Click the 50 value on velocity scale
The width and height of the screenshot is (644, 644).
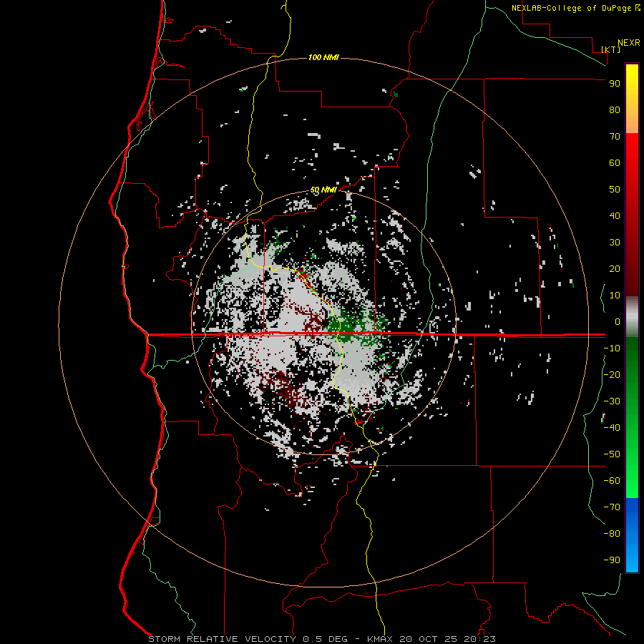click(x=615, y=190)
